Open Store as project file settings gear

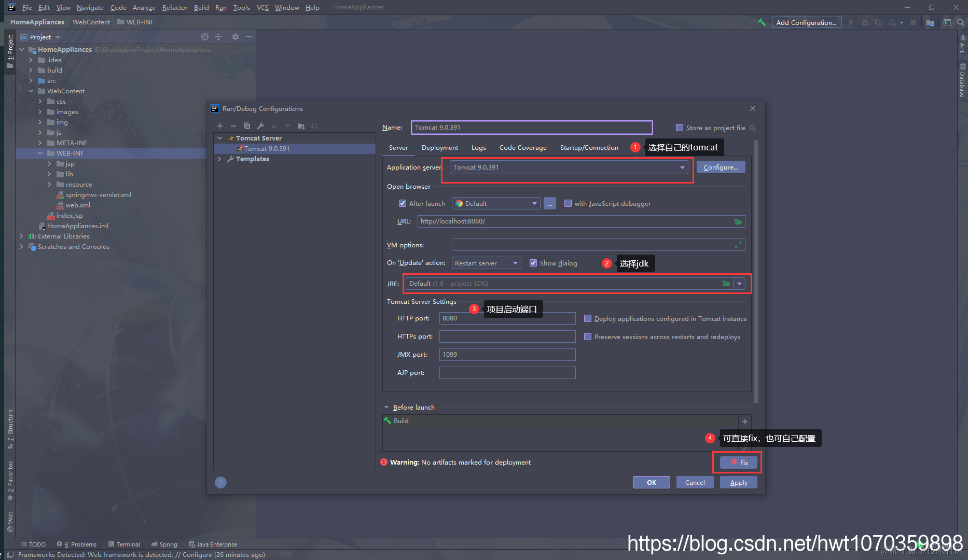753,128
